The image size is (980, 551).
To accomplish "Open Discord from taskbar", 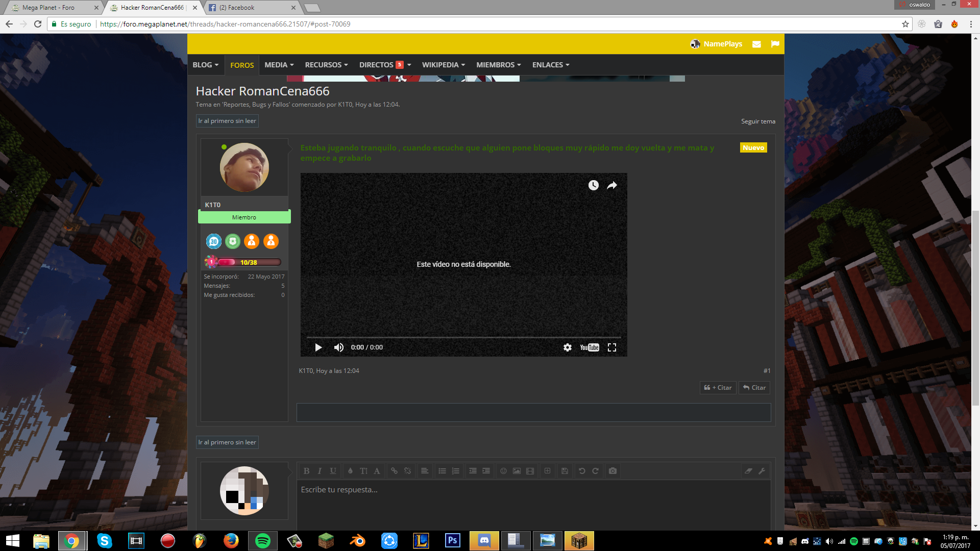I will (484, 541).
